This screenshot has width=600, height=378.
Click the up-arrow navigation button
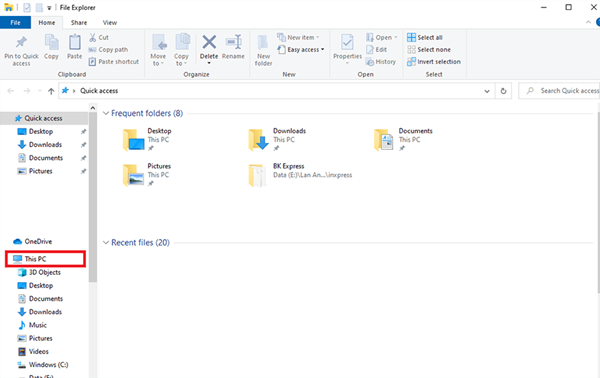coord(51,91)
